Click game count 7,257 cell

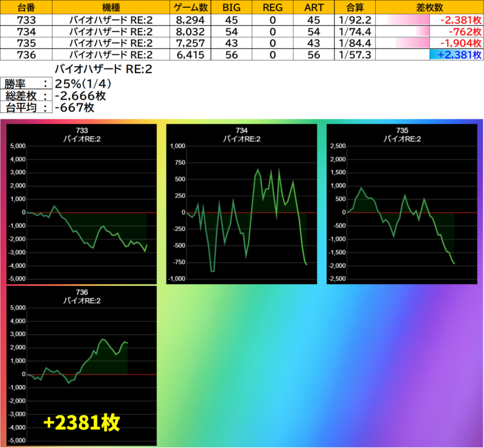point(190,43)
